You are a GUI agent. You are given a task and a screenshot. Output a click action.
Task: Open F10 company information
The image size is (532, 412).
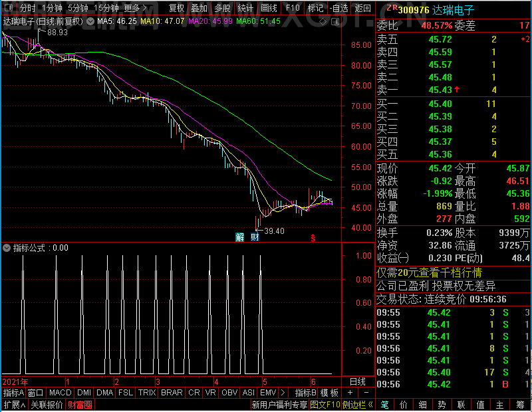click(293, 8)
